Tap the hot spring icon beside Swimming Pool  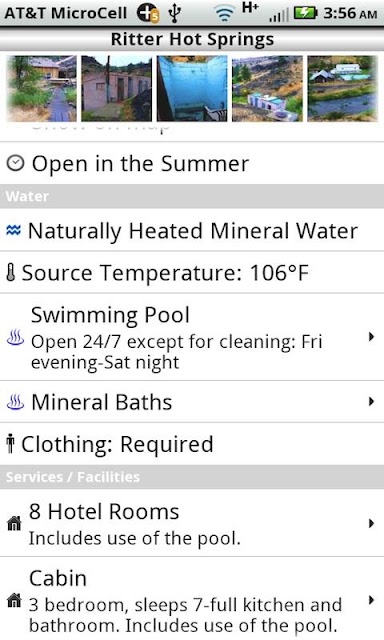pyautogui.click(x=16, y=338)
